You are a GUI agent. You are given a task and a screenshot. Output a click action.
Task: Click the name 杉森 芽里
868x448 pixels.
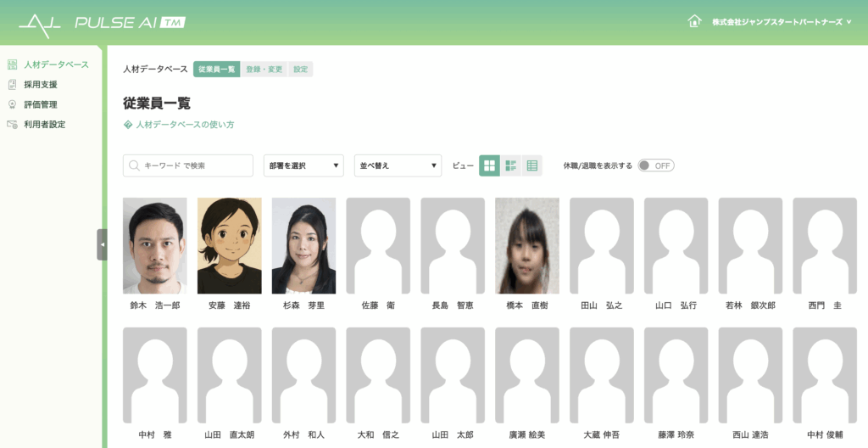(304, 305)
